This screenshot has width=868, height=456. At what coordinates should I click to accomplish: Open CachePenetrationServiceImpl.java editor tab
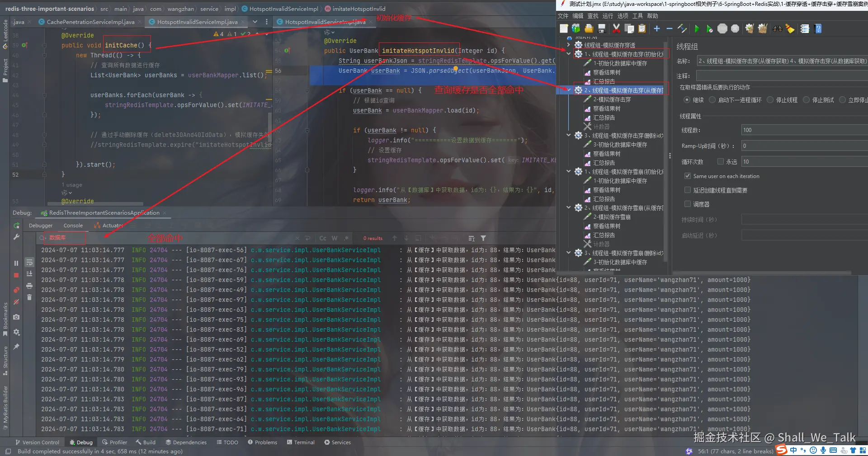tap(90, 22)
